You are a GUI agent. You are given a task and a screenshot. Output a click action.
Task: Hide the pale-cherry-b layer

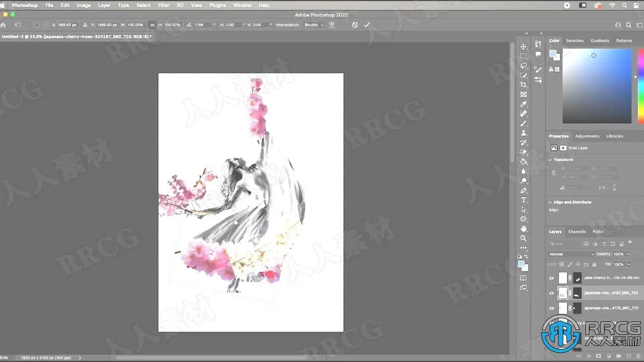point(551,278)
